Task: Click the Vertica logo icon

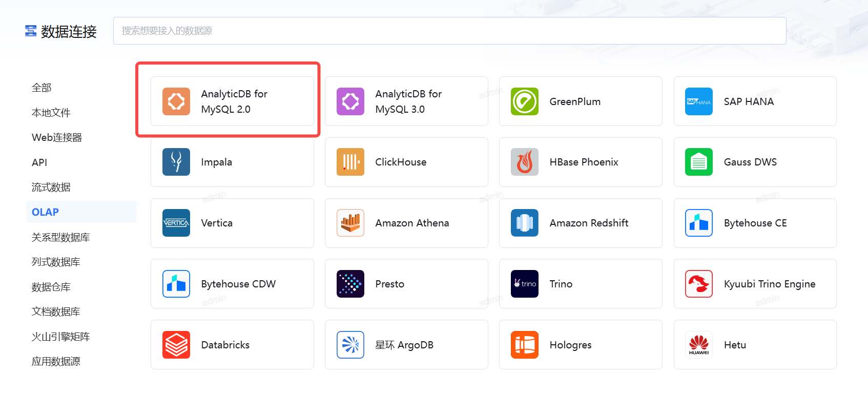Action: coord(176,223)
